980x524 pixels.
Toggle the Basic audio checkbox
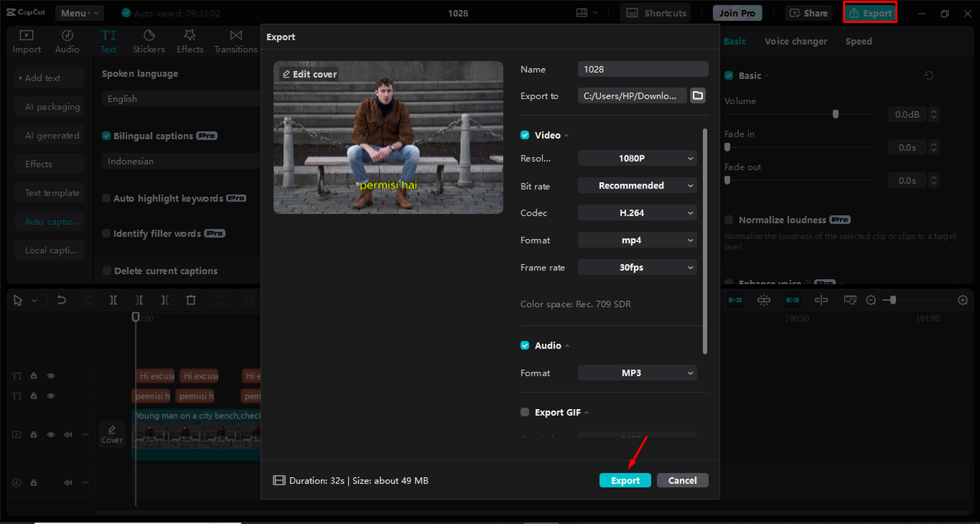click(x=729, y=75)
